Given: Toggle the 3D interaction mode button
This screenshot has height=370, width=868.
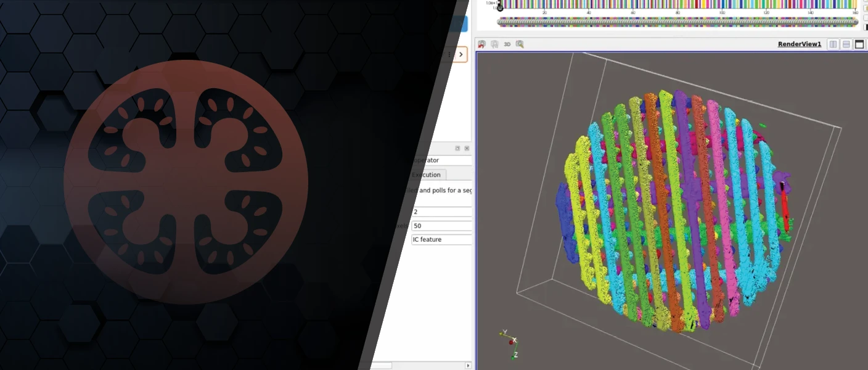Looking at the screenshot, I should (x=507, y=44).
